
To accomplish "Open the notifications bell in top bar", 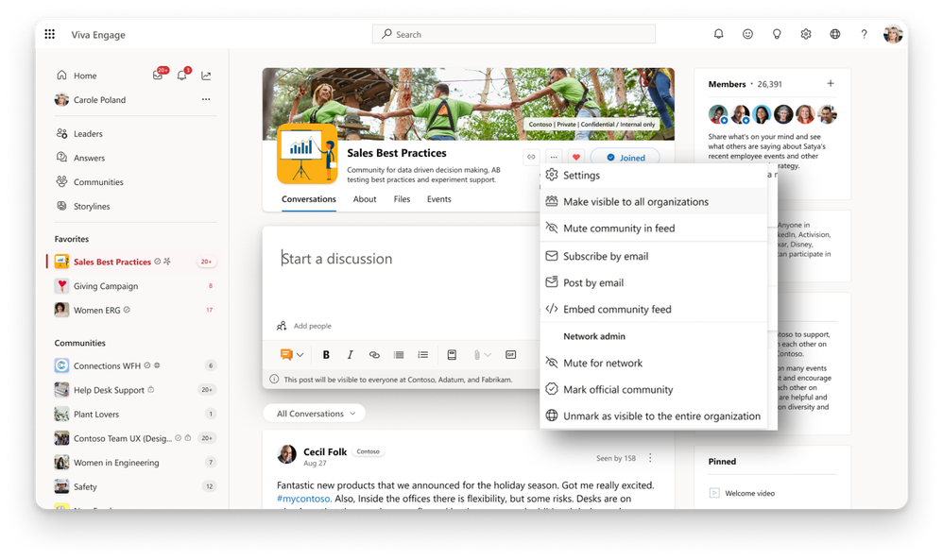I will [x=718, y=34].
